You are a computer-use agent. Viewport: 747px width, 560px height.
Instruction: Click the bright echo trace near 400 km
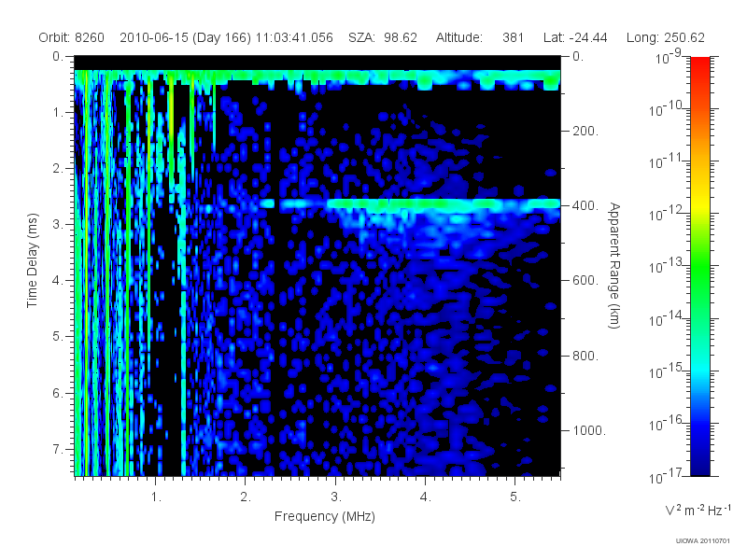point(443,204)
